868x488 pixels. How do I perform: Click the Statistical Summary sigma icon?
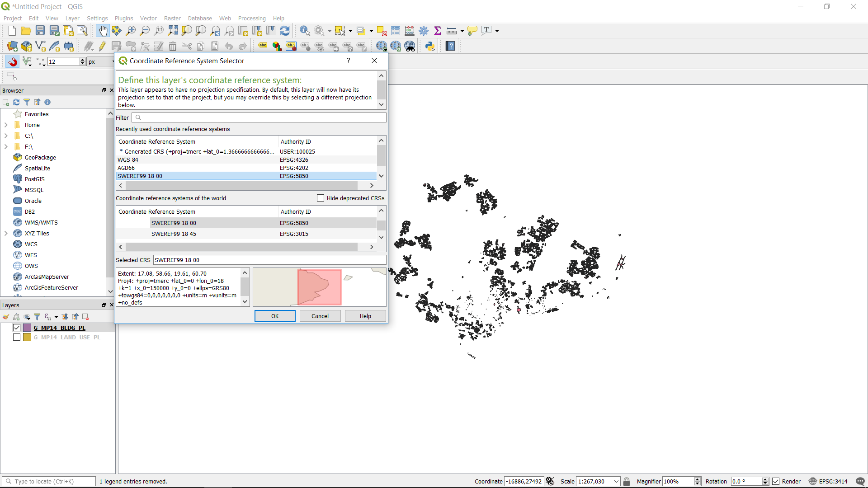(x=437, y=31)
